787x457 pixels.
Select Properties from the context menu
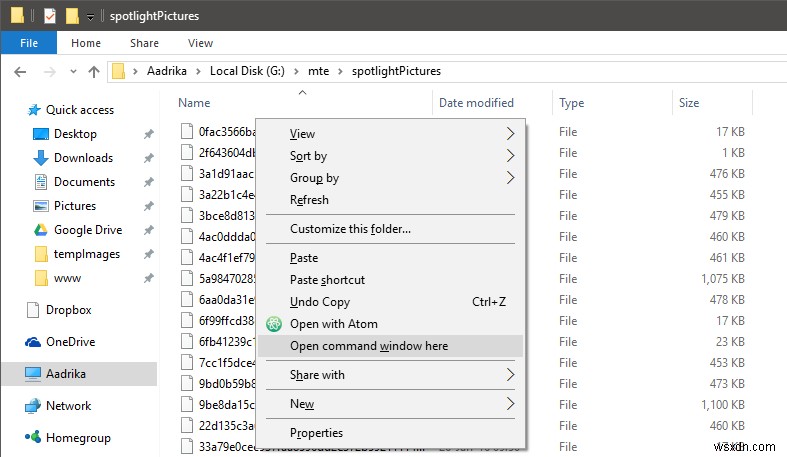316,433
